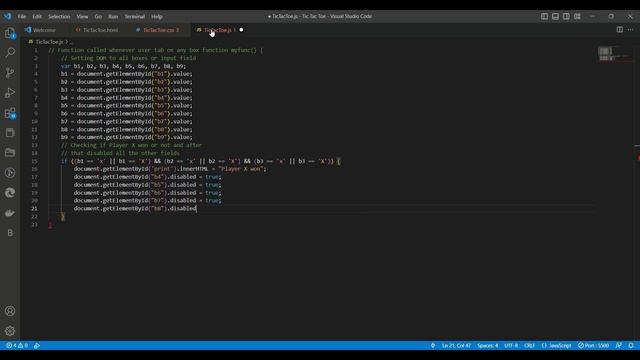This screenshot has height=360, width=640.
Task: Click the 'Player X won' string on line 16
Action: (x=241, y=169)
